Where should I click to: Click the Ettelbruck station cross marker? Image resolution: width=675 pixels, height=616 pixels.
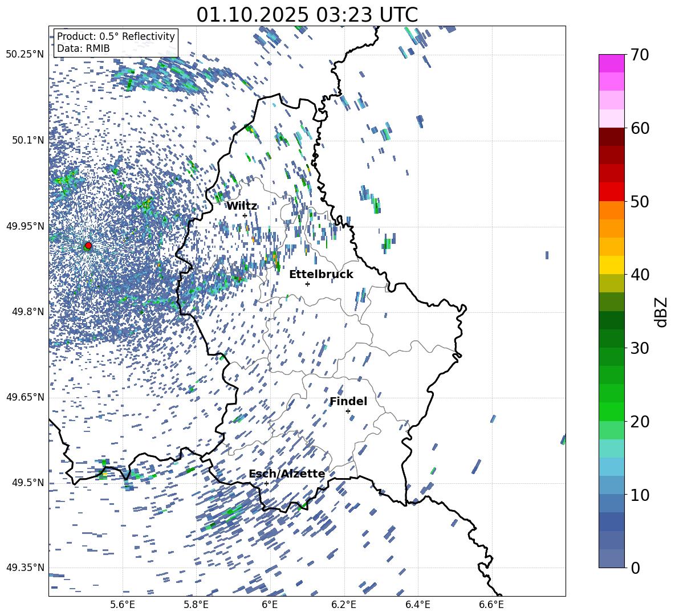pos(307,284)
